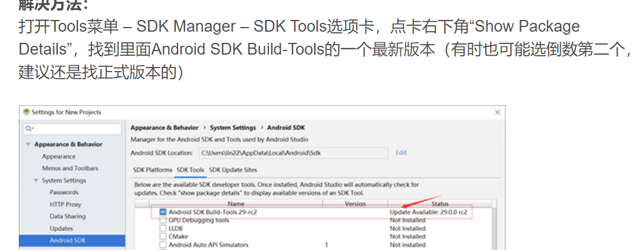Enable the GPU Debugging tools checkbox
This screenshot has height=250, width=644.
[x=163, y=221]
